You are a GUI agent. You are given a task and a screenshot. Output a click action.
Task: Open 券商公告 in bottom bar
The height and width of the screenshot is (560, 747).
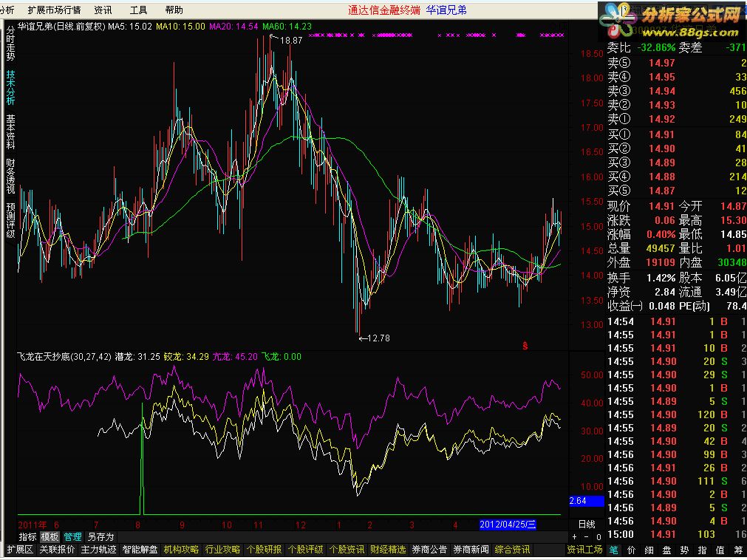(x=430, y=550)
